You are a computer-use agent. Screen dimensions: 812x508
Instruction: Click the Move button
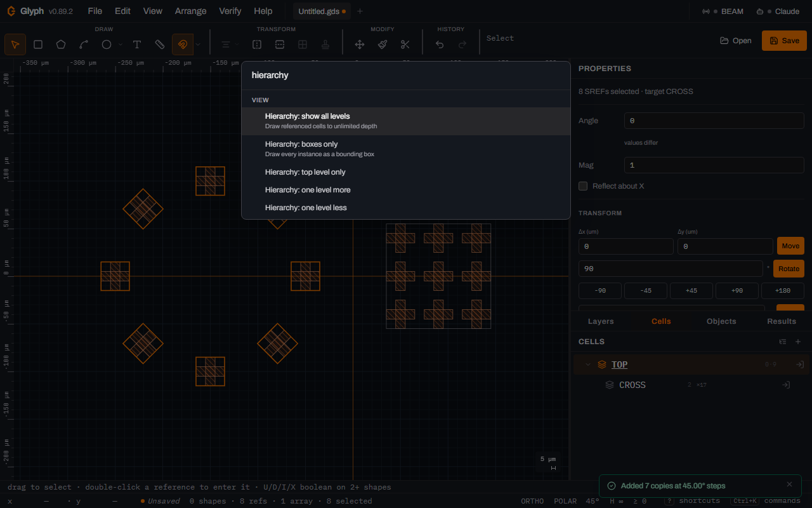790,246
